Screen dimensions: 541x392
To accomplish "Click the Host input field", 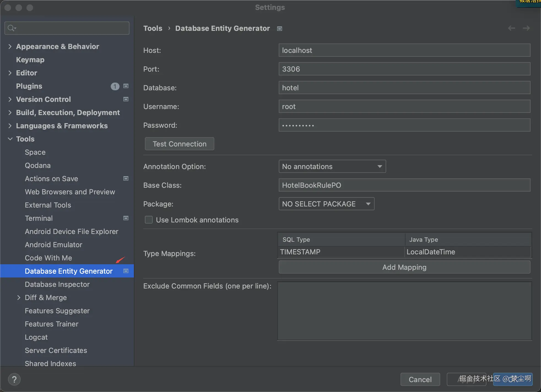I will click(x=404, y=50).
